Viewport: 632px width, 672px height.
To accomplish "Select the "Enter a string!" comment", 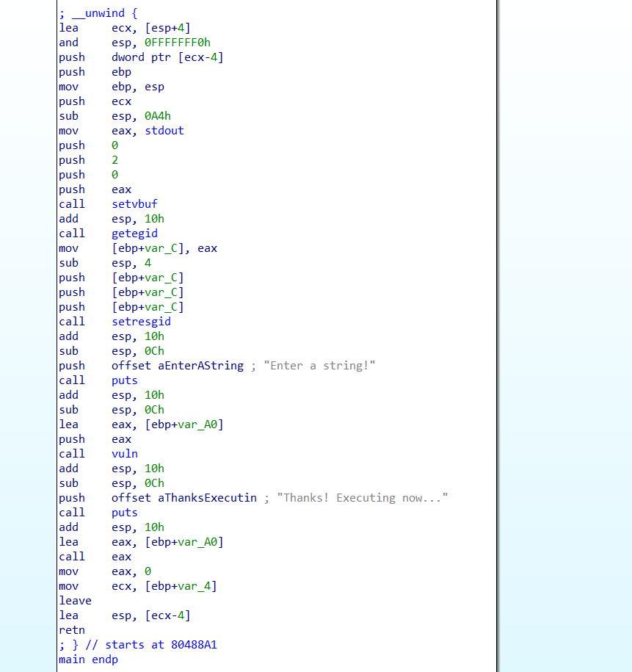I will (x=319, y=366).
